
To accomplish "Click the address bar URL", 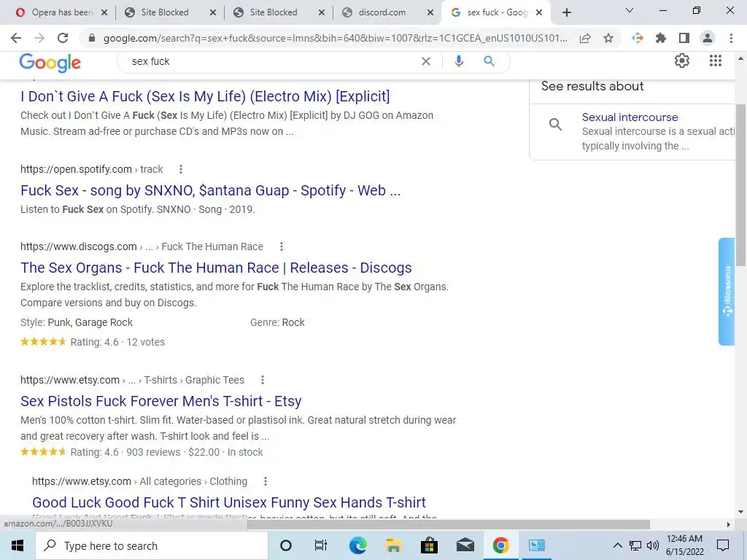I will tap(336, 38).
